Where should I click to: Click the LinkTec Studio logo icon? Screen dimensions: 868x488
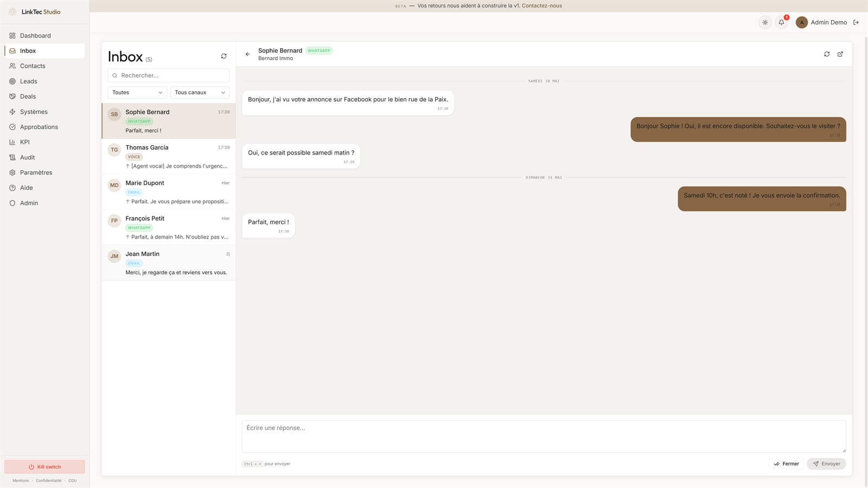[x=12, y=11]
